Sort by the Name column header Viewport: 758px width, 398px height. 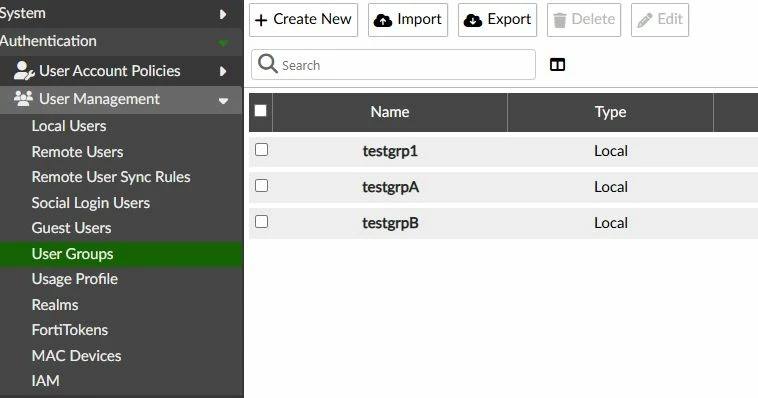[390, 112]
